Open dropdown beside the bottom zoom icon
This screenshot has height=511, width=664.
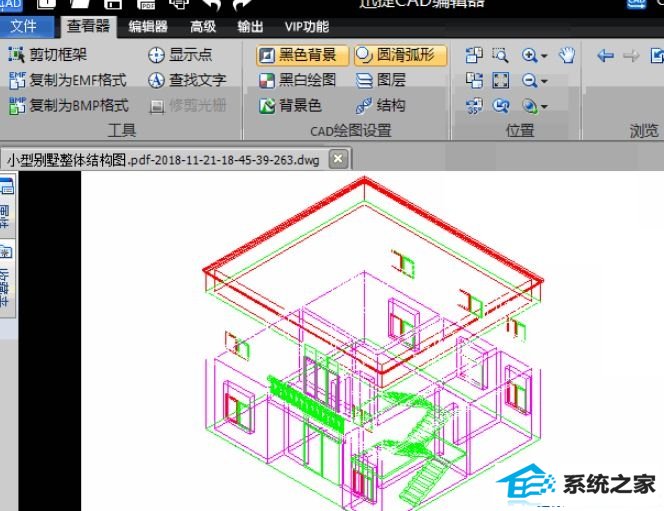[544, 106]
